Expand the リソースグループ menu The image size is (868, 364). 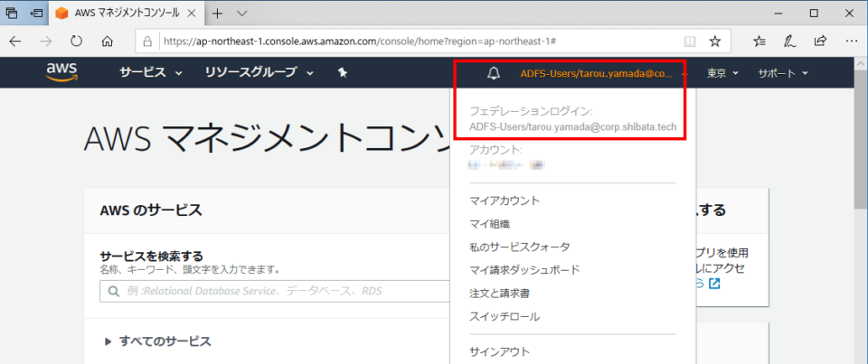pos(259,72)
